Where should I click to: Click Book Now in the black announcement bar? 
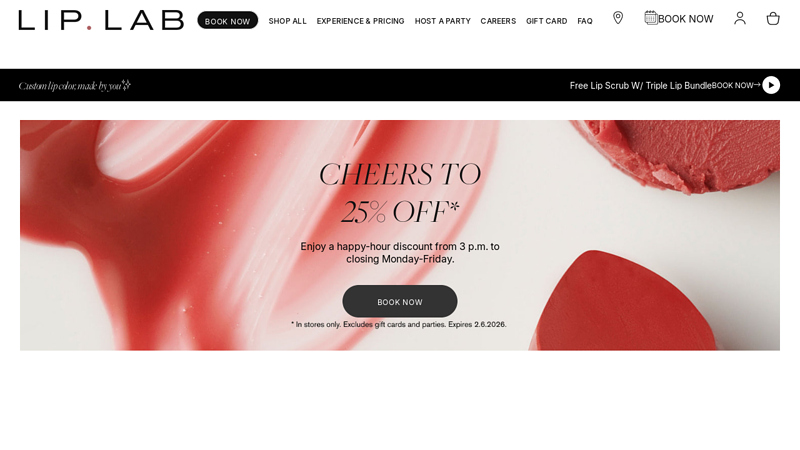tap(732, 85)
